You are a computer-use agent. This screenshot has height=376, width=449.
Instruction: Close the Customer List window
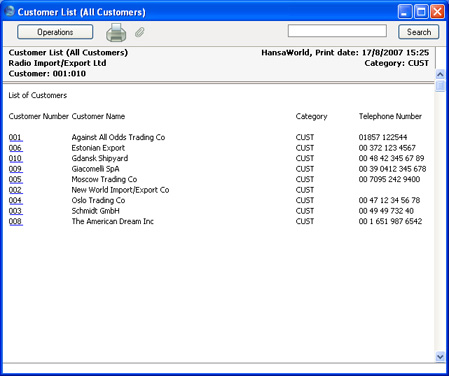point(437,12)
